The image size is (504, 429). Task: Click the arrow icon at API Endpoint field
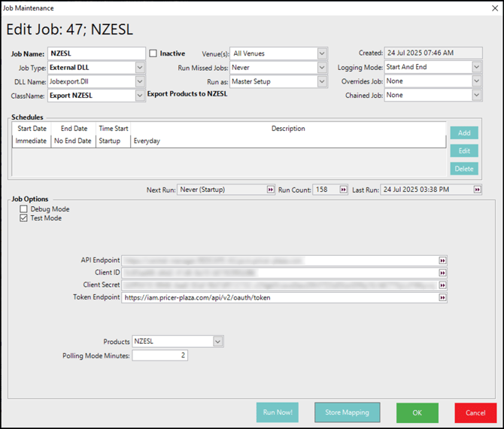pyautogui.click(x=442, y=260)
